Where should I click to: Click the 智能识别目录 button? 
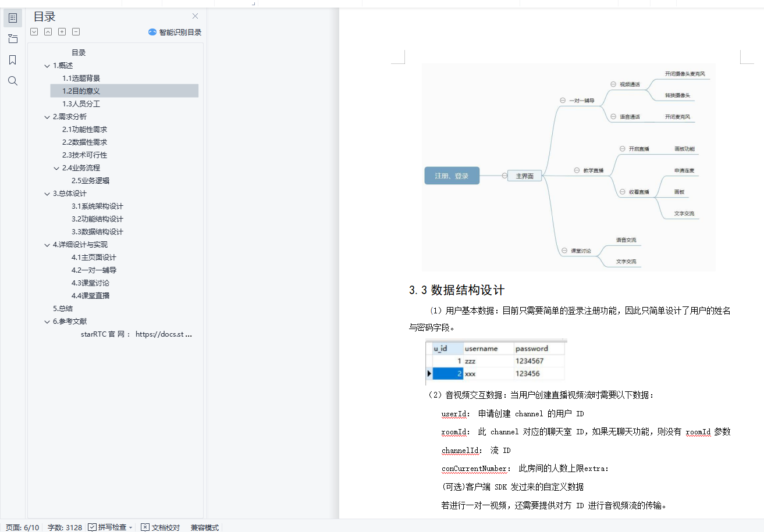175,33
